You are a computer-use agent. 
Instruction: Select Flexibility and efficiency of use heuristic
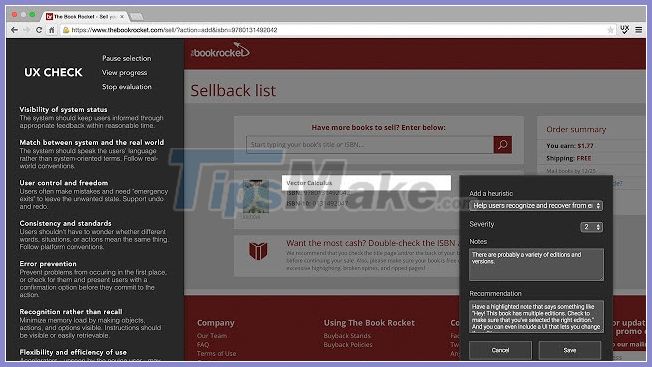point(73,352)
